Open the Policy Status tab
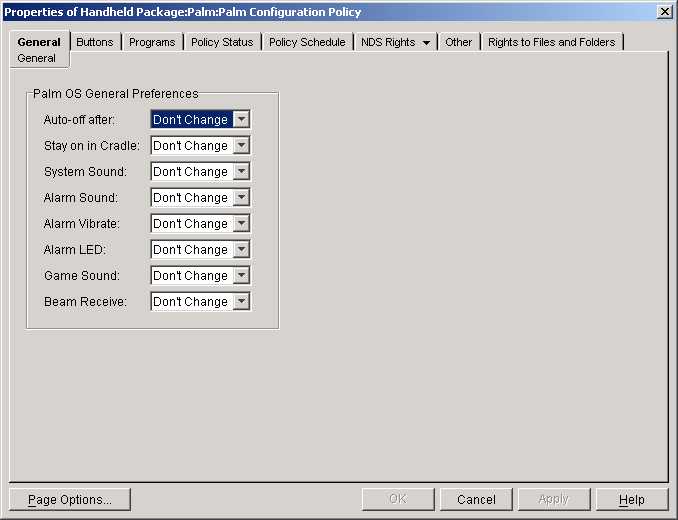The width and height of the screenshot is (678, 520). click(x=222, y=42)
